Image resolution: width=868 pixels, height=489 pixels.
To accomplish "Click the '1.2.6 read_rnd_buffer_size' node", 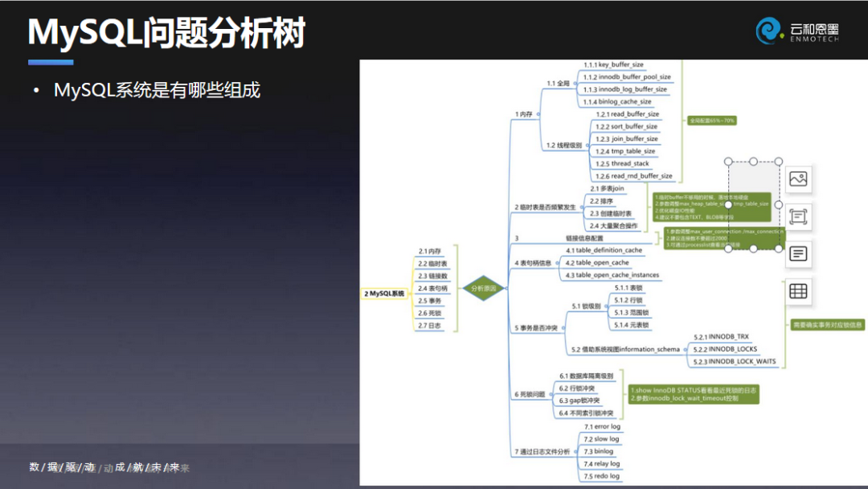I will [634, 176].
